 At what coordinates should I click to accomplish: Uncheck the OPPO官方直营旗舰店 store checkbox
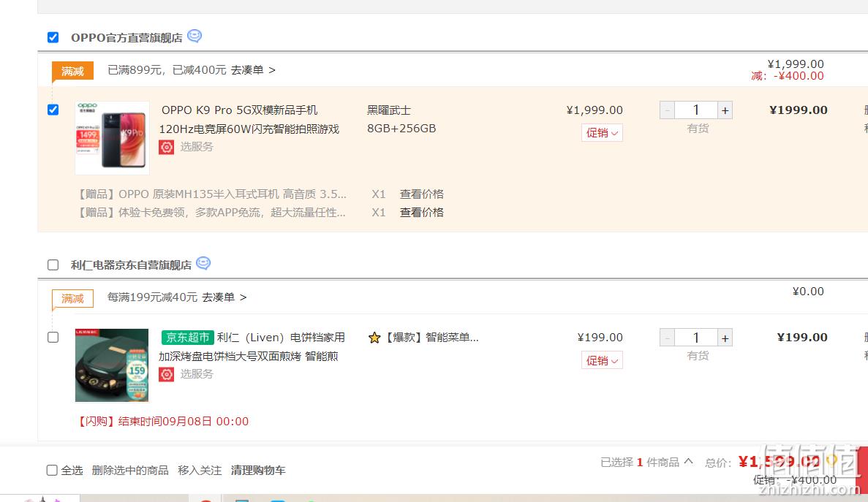53,37
